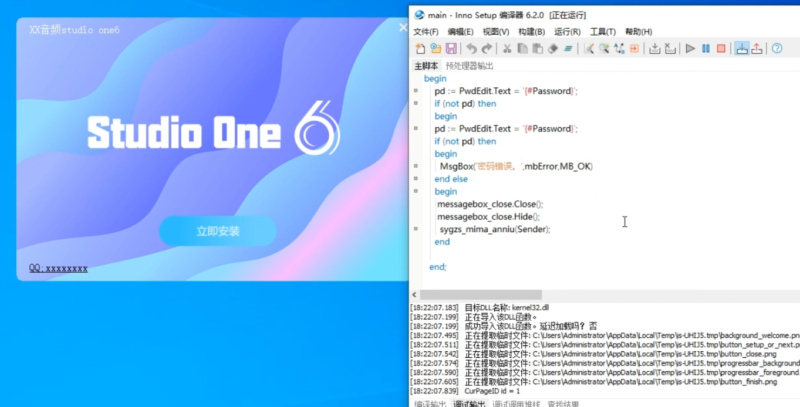The image size is (800, 407).
Task: Click the New script toolbar icon
Action: point(420,48)
